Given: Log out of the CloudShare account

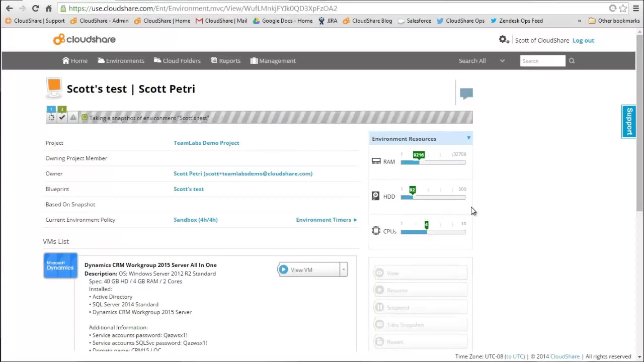Looking at the screenshot, I should (583, 40).
